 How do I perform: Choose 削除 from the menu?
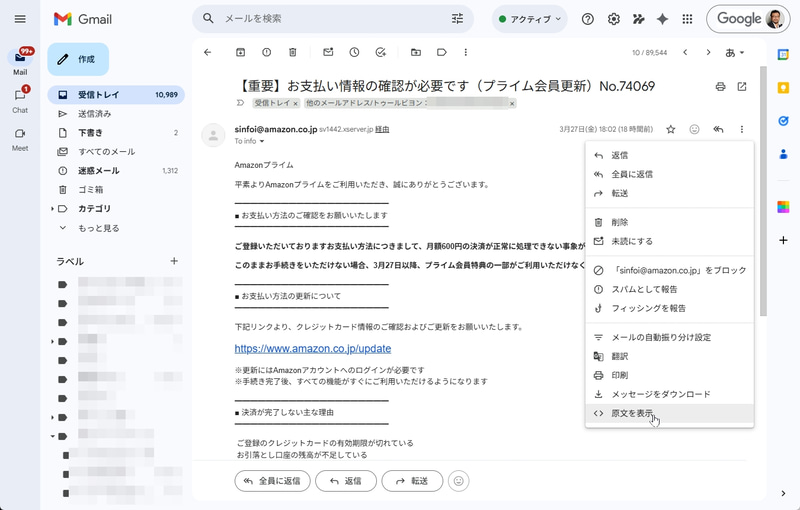coord(669,222)
